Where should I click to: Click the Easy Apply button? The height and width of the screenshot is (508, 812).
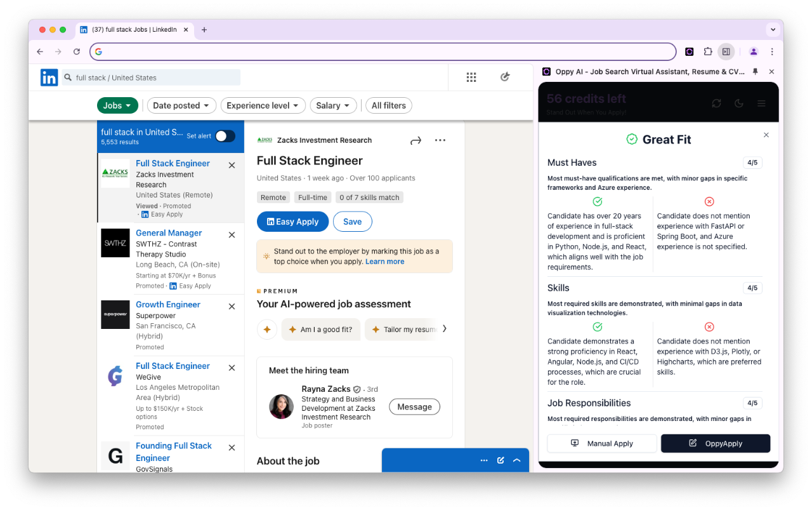coord(292,221)
